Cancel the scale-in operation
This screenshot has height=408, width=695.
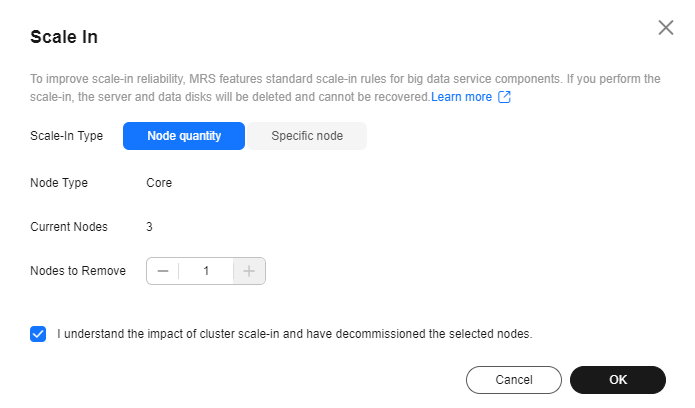[x=514, y=380]
